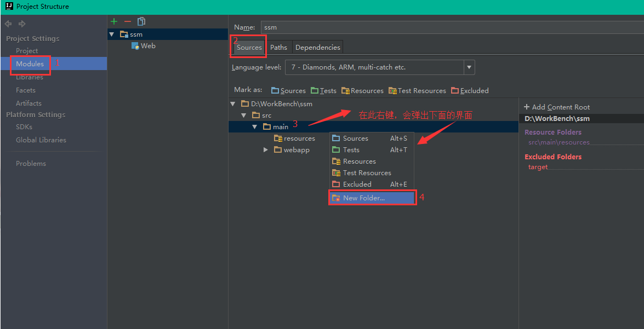Click the main folder icon in tree
This screenshot has width=644, height=329.
click(x=266, y=127)
